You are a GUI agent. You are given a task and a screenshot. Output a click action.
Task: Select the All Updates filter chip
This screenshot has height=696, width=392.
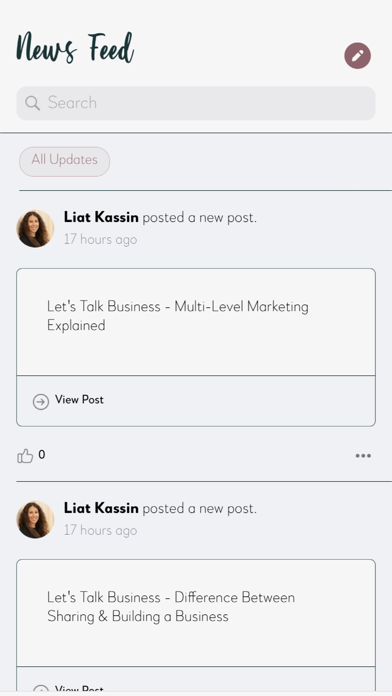pyautogui.click(x=64, y=162)
